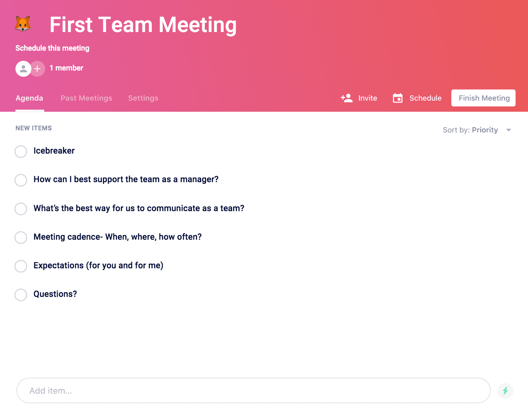The width and height of the screenshot is (528, 420).
Task: Click the 'Schedule this meeting' link
Action: pos(52,48)
